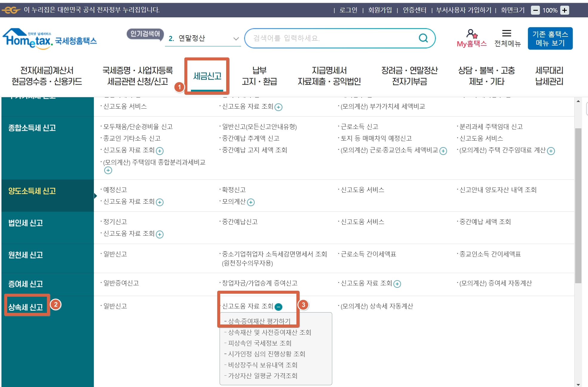Open 인기검색어 연말정산 dropdown arrow
This screenshot has width=588, height=387.
pos(236,39)
